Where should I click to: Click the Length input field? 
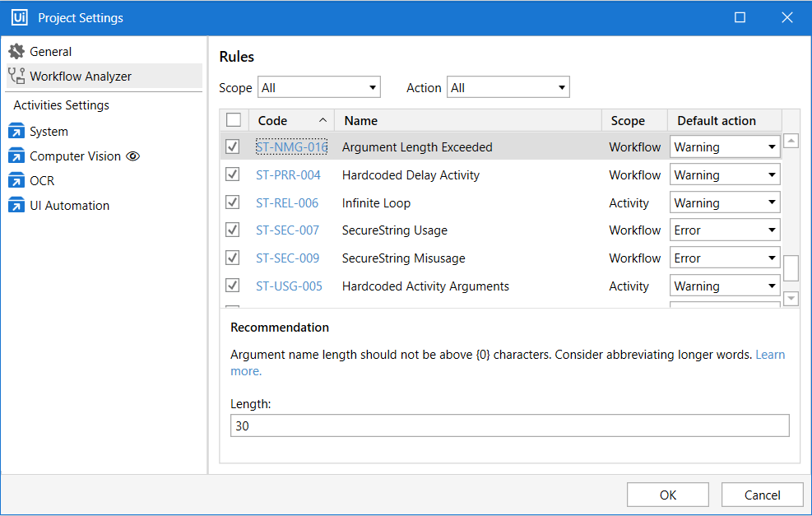tap(509, 426)
